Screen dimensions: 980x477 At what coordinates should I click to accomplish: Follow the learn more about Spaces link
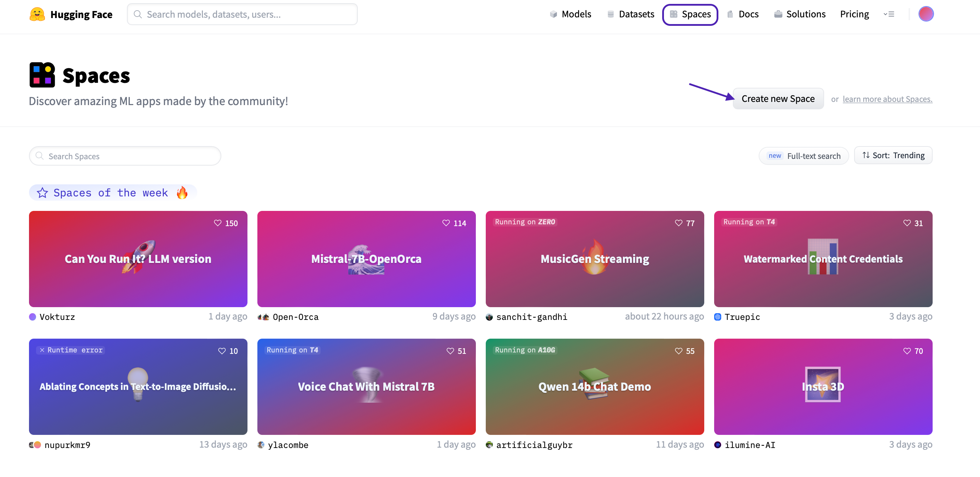pyautogui.click(x=887, y=99)
